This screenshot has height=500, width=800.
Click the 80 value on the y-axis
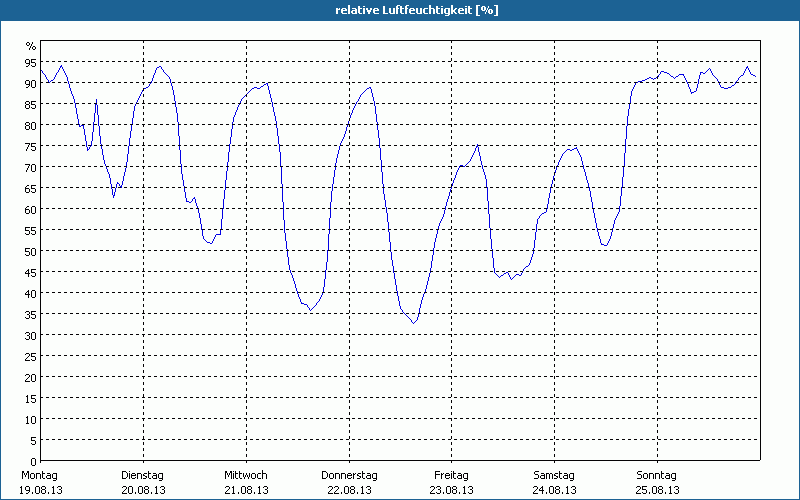pos(31,126)
